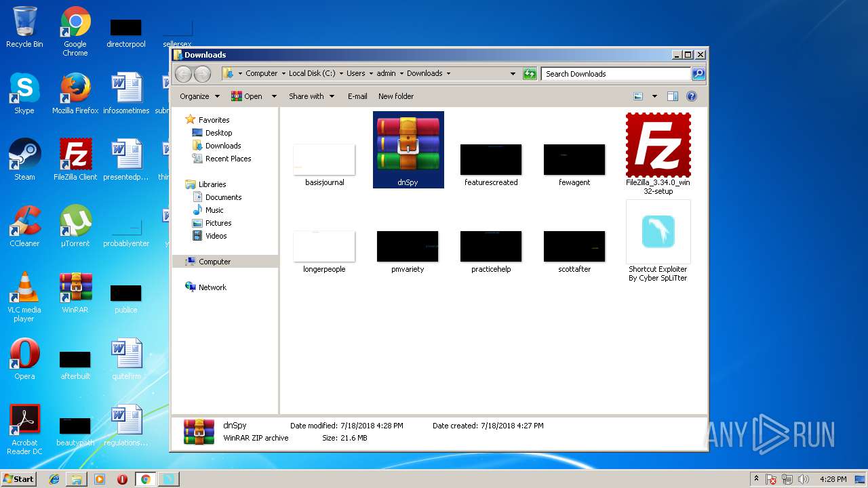This screenshot has width=868, height=488.
Task: Select Acrobat Reader DC desktop icon
Action: (24, 430)
